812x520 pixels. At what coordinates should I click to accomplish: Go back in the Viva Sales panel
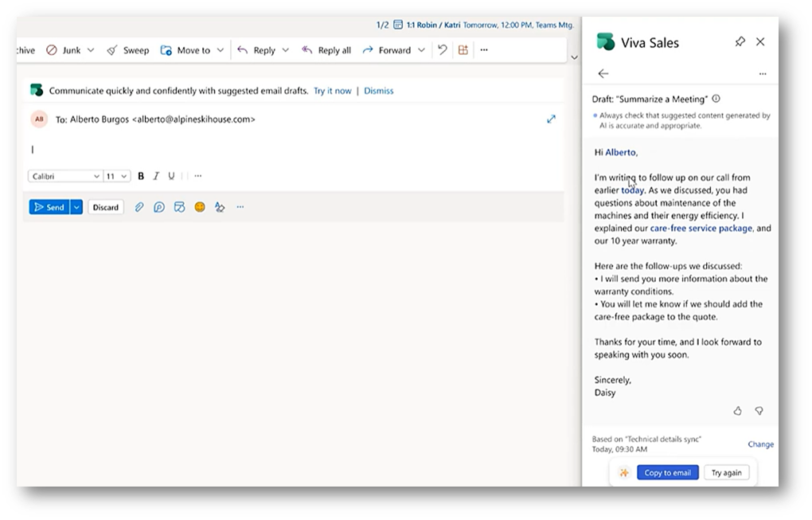(603, 72)
